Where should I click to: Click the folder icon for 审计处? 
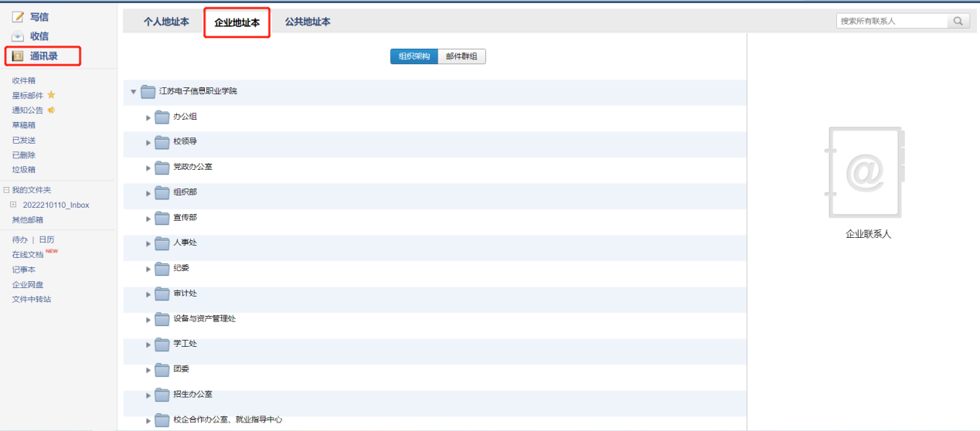(162, 294)
